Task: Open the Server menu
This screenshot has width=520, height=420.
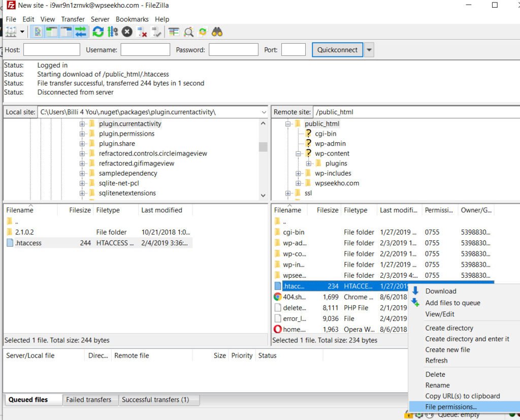Action: 100,19
